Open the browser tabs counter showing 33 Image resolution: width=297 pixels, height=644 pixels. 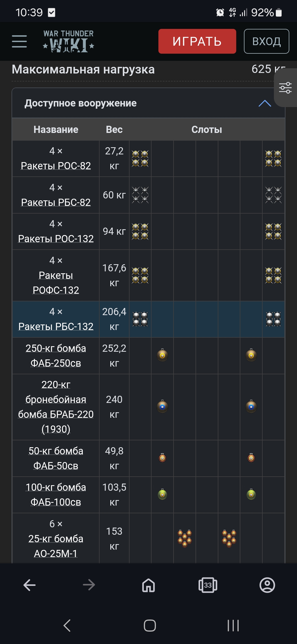click(x=208, y=585)
